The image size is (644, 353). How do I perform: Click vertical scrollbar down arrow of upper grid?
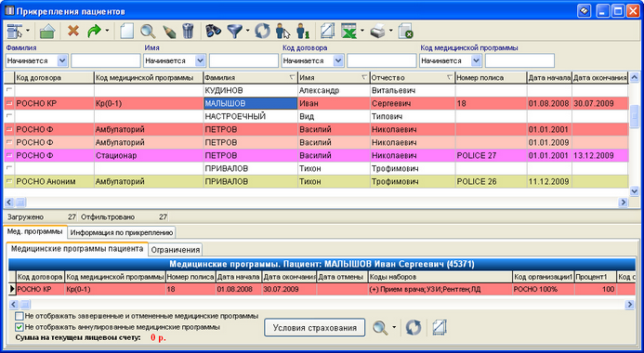pyautogui.click(x=634, y=191)
